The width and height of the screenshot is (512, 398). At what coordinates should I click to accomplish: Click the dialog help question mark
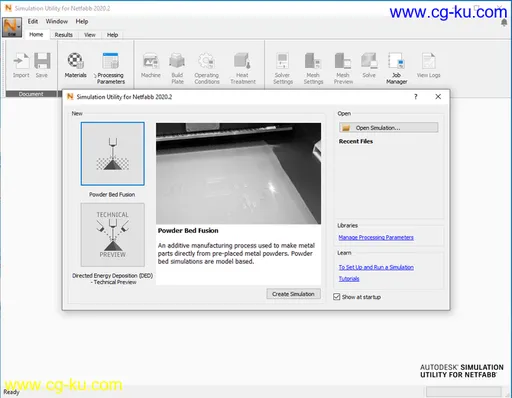coord(415,97)
